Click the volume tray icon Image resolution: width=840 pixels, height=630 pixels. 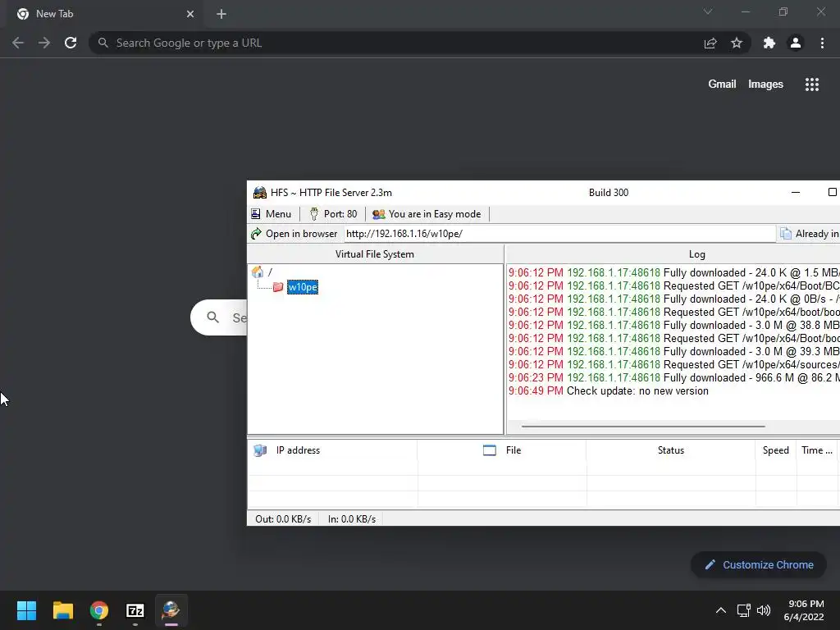coord(764,610)
